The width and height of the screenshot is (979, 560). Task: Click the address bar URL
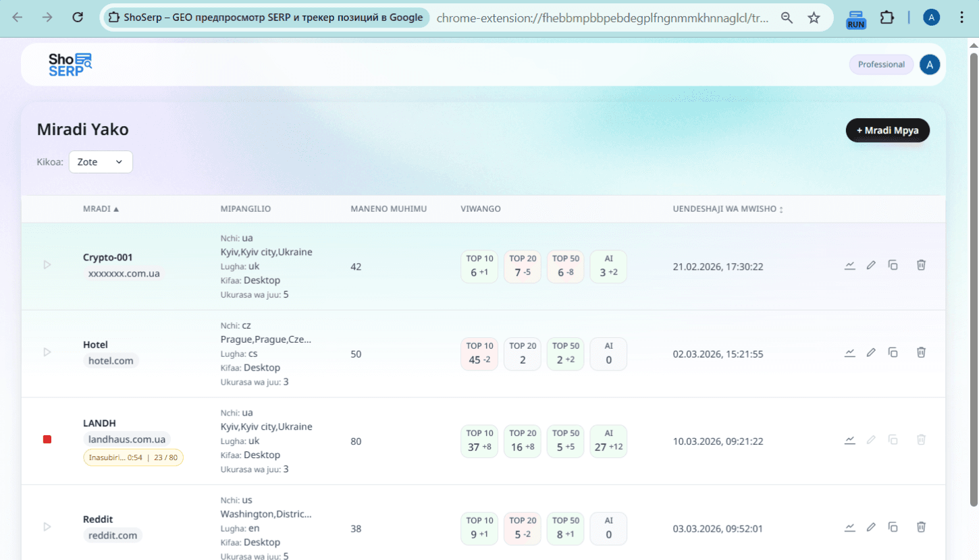pyautogui.click(x=602, y=18)
